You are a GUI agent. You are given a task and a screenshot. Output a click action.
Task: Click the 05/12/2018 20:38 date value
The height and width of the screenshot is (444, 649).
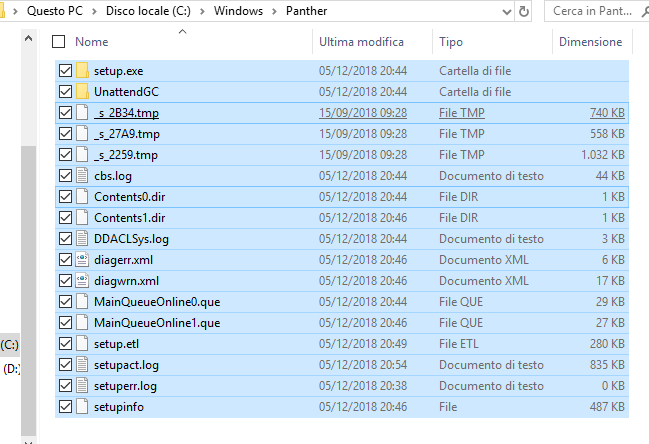363,386
